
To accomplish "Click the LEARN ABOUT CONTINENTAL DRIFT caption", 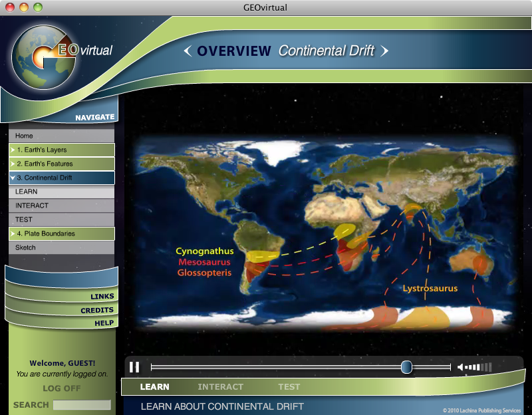I will click(222, 406).
